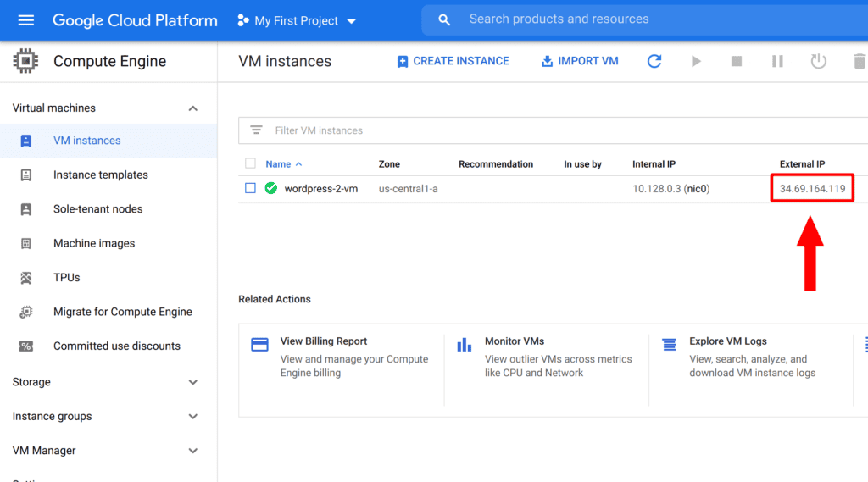Click the TPUs sidebar icon
This screenshot has width=868, height=482.
click(x=26, y=278)
